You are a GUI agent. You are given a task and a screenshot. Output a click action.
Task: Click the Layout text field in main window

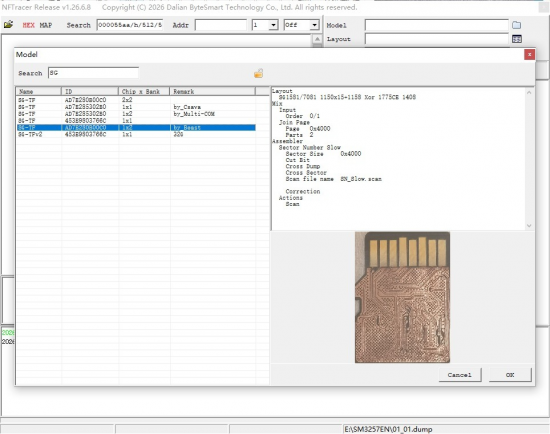pos(437,39)
